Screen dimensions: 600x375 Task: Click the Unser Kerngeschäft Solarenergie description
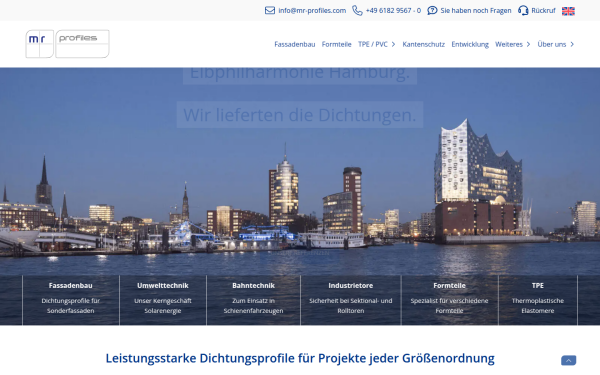[163, 306]
